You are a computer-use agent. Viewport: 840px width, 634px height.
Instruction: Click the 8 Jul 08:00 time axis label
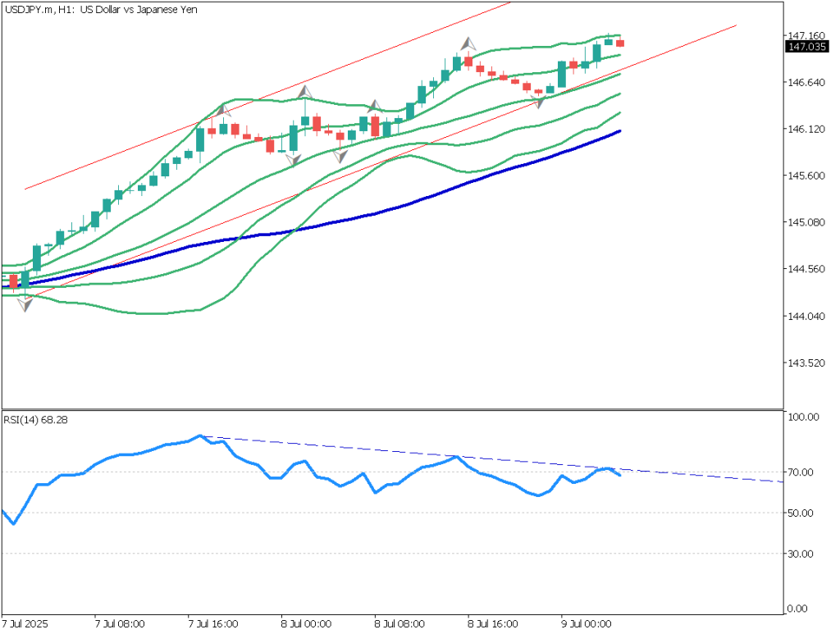click(x=398, y=623)
